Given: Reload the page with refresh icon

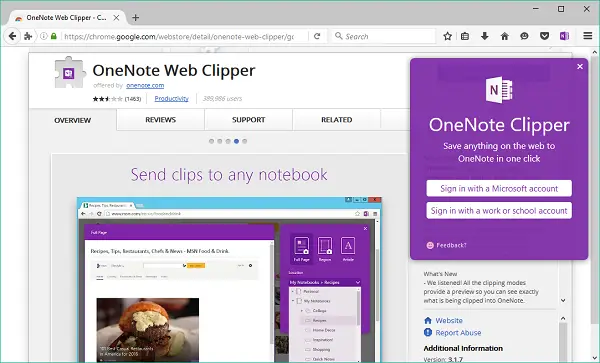Looking at the screenshot, I should (317, 36).
